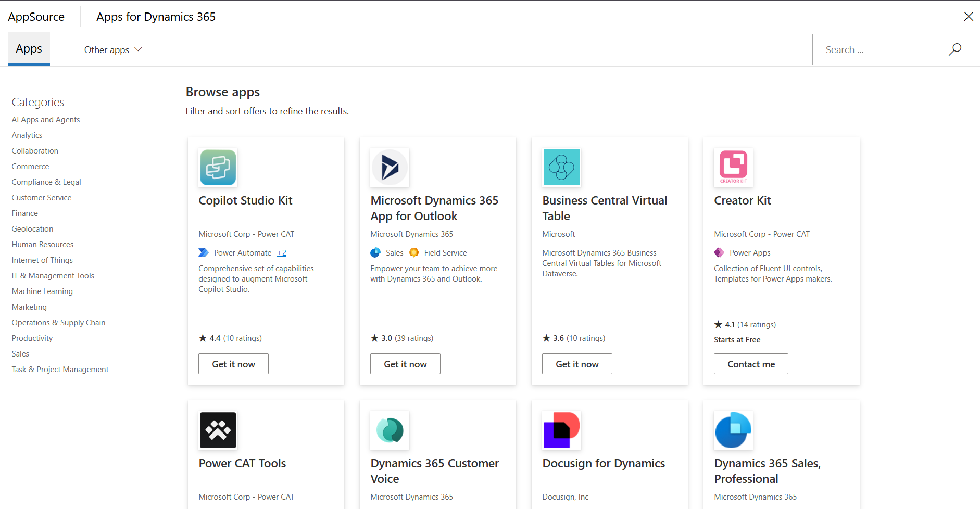Open the Power CAT Tools title
This screenshot has height=509, width=980.
coord(242,463)
